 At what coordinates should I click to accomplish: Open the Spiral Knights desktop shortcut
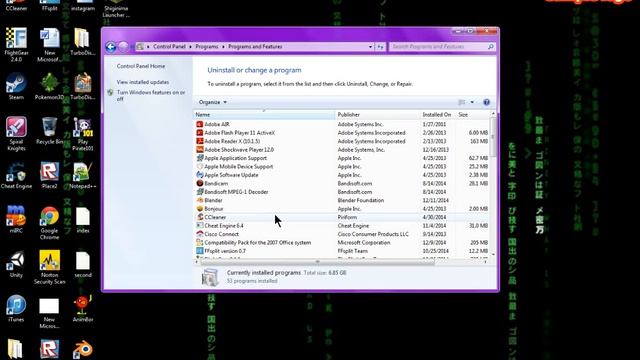click(x=16, y=134)
